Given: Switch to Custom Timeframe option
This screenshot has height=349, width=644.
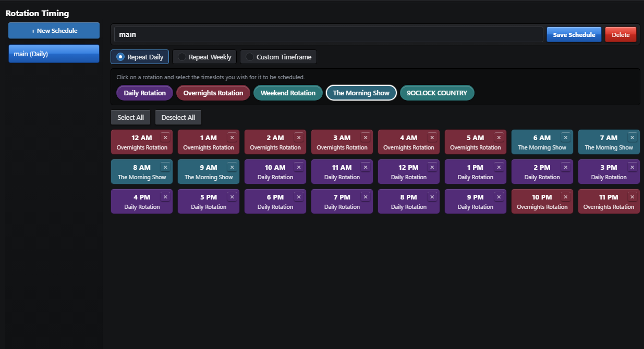Looking at the screenshot, I should 278,57.
